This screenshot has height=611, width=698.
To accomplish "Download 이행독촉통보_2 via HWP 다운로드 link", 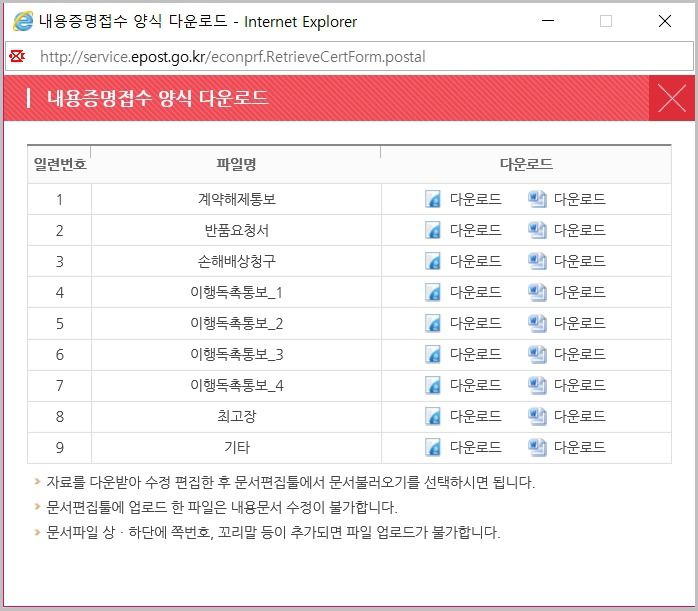I will pos(475,323).
